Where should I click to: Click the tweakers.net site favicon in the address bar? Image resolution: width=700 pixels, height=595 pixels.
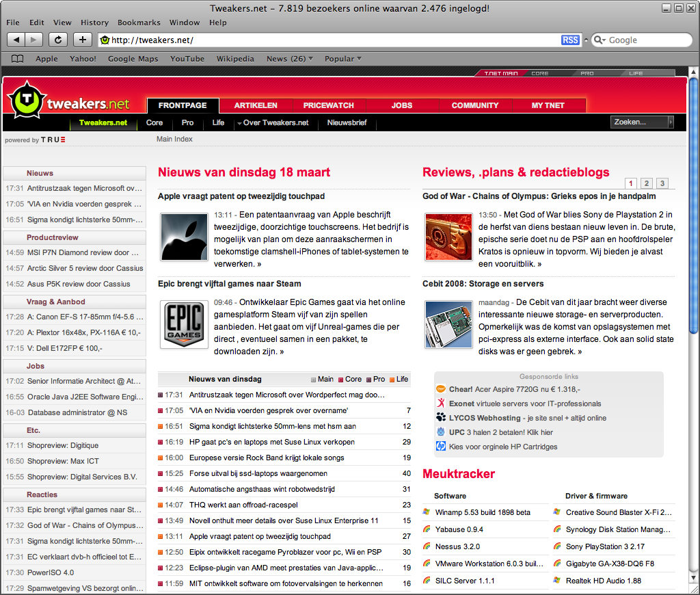tap(105, 40)
